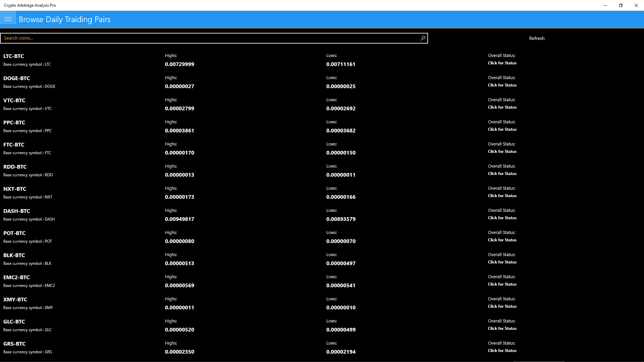Select the VTC-BTC trading pair
Image resolution: width=644 pixels, height=362 pixels.
click(14, 101)
